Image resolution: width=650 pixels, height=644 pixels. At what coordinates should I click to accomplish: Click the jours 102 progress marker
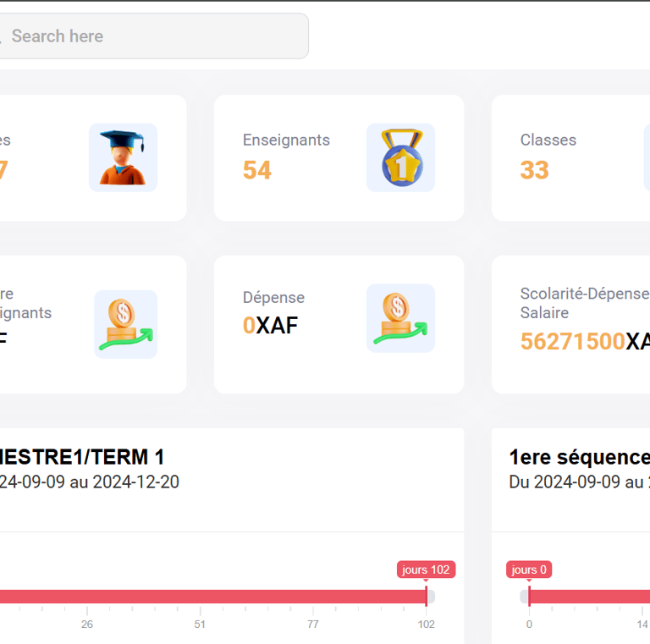(x=426, y=570)
